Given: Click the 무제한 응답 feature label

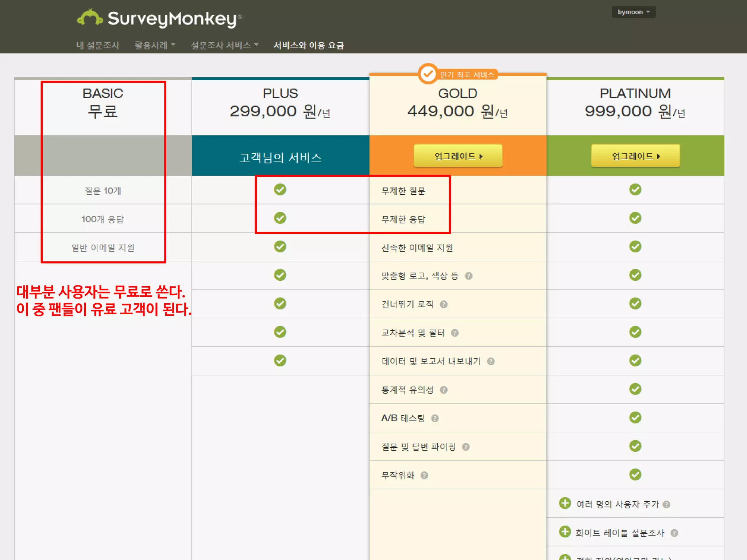Looking at the screenshot, I should tap(403, 219).
